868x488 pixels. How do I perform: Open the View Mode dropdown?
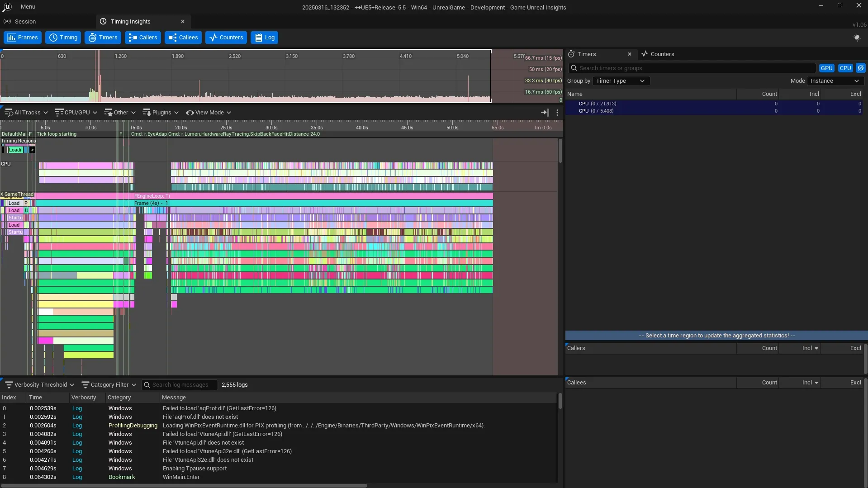(209, 113)
